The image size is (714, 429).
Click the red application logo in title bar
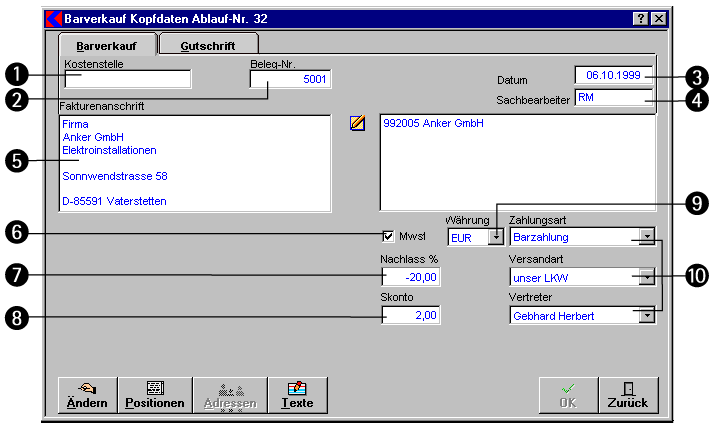click(x=54, y=19)
